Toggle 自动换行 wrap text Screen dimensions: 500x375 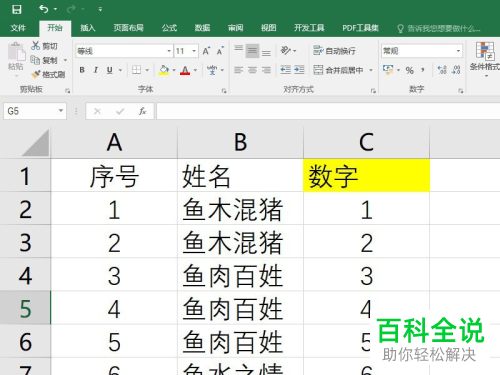tap(334, 51)
